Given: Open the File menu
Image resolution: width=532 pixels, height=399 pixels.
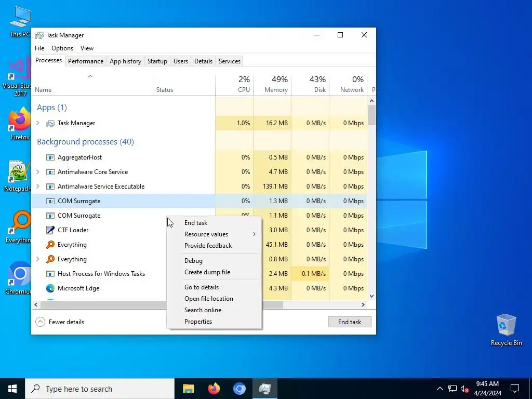Looking at the screenshot, I should (39, 48).
